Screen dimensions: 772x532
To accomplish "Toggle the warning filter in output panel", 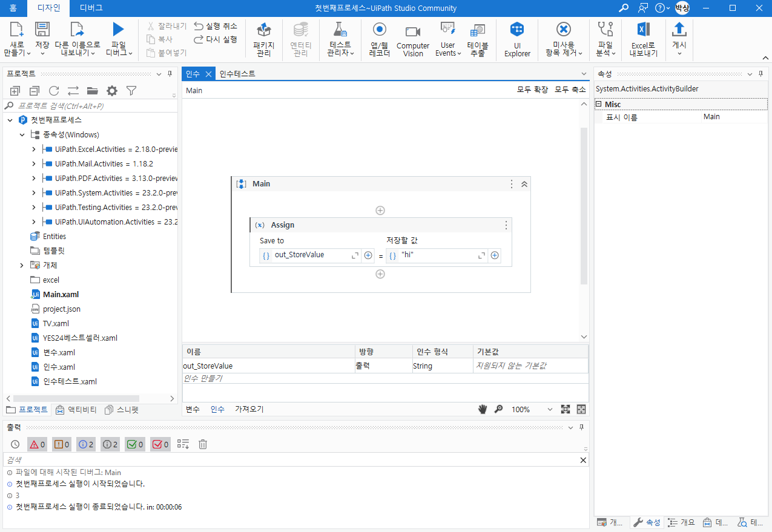I will pos(62,444).
